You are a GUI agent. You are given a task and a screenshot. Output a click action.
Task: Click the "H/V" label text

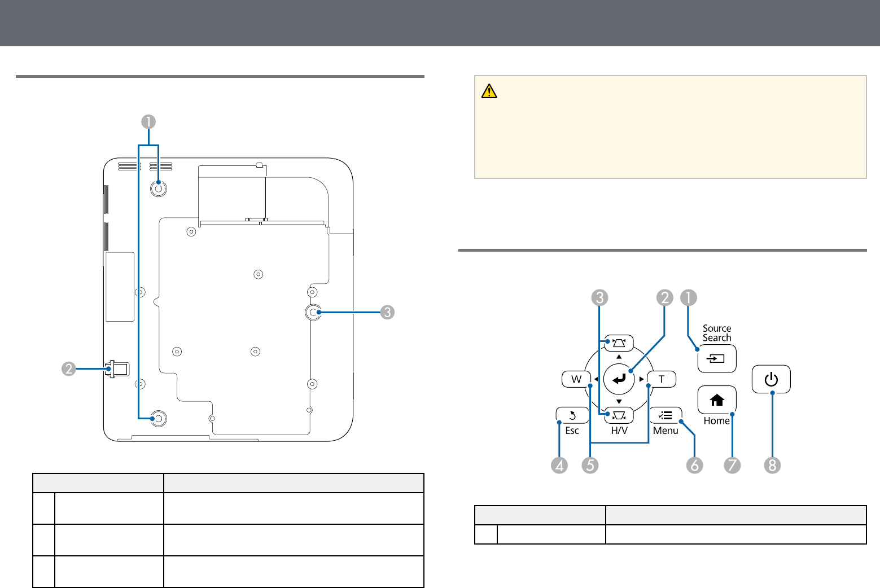tap(619, 431)
